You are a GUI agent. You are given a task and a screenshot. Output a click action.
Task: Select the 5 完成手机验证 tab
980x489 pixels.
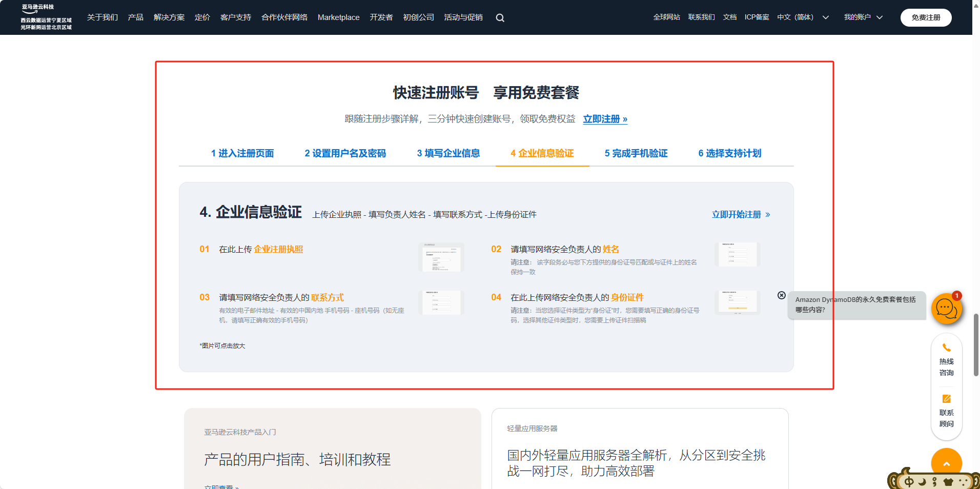point(636,153)
